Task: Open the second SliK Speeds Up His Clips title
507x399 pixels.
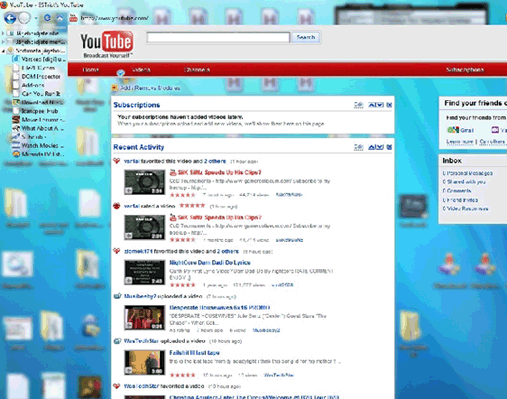Action: [x=219, y=217]
